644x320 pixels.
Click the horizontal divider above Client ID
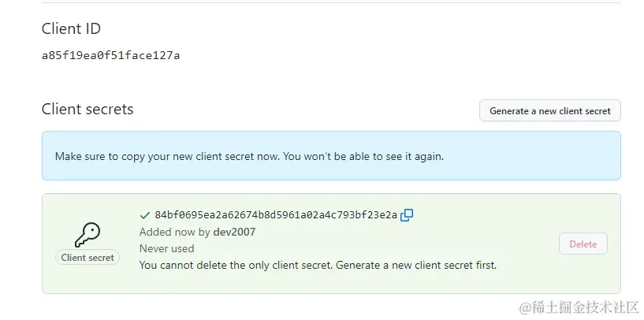click(x=331, y=3)
